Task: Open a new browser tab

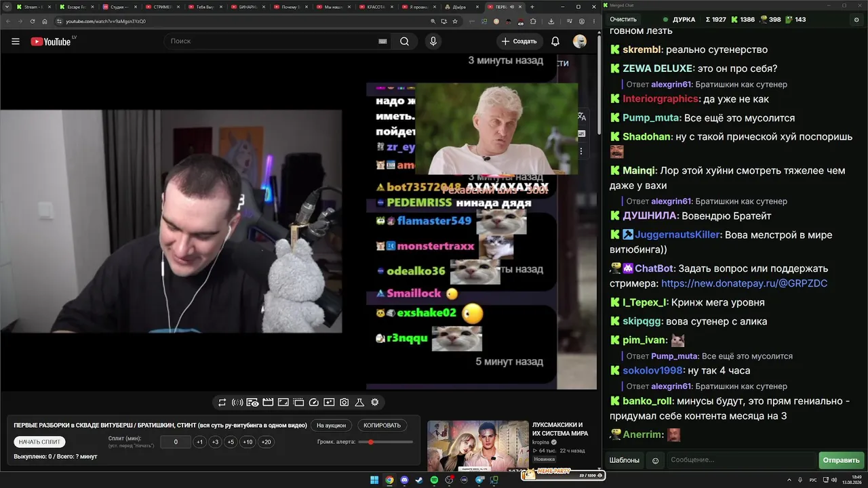Action: pos(532,7)
